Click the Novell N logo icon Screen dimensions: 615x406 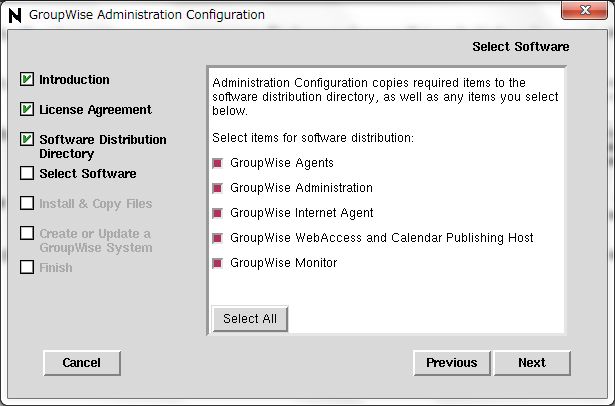15,16
